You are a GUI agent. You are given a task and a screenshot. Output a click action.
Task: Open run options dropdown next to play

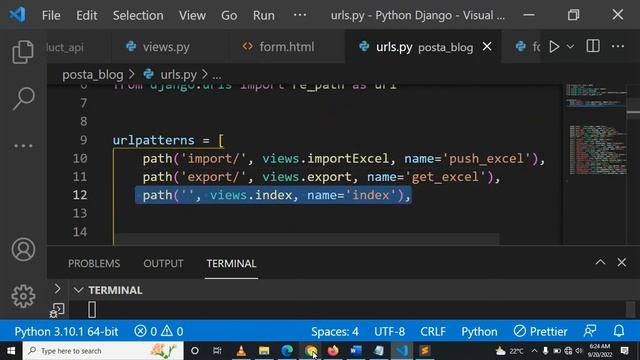571,47
